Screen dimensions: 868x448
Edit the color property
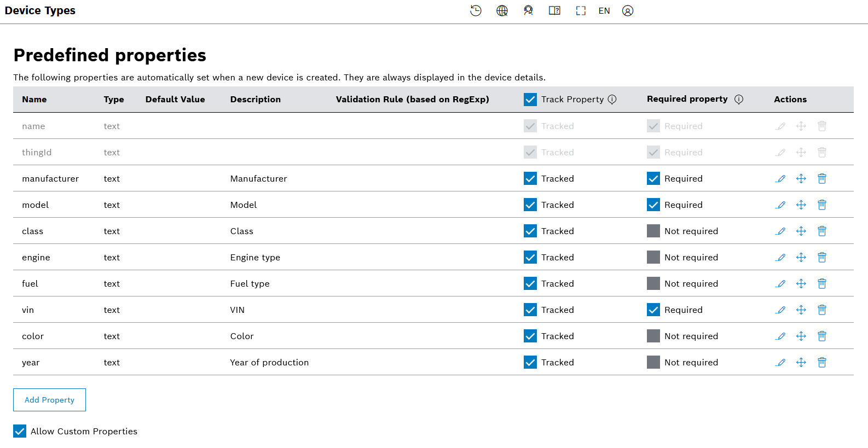[780, 336]
